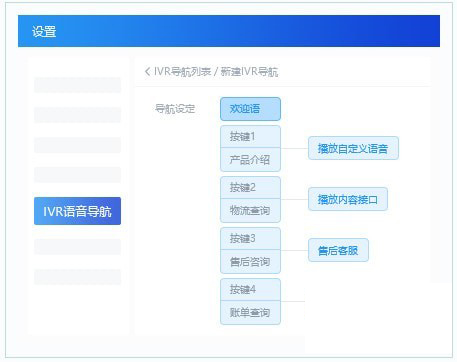Click the 欢迎语 node
This screenshot has height=362, width=457.
click(250, 109)
